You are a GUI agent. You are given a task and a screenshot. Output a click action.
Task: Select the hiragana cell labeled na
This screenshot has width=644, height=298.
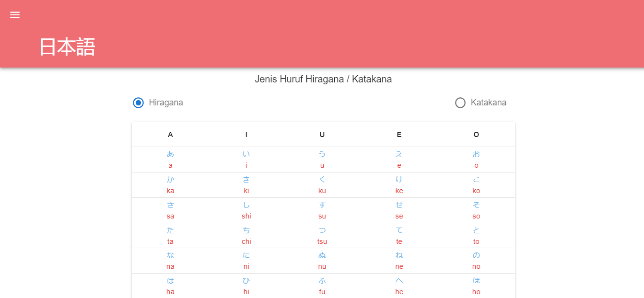coord(170,261)
